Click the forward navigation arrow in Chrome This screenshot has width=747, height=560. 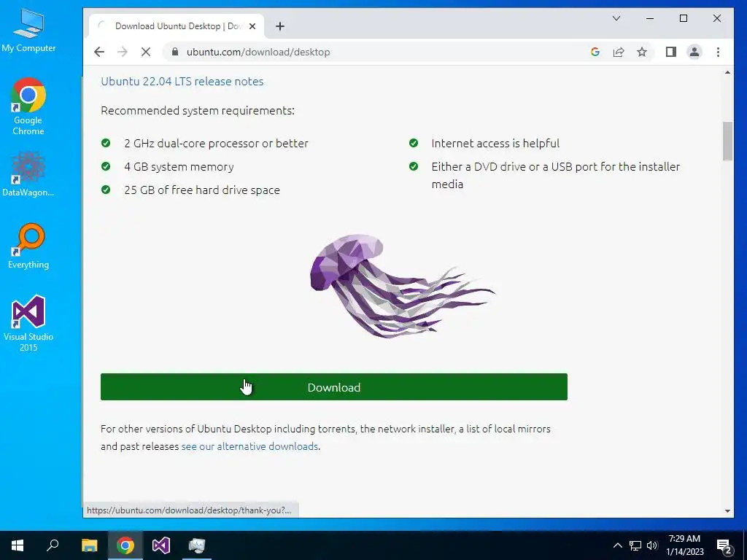click(x=123, y=52)
